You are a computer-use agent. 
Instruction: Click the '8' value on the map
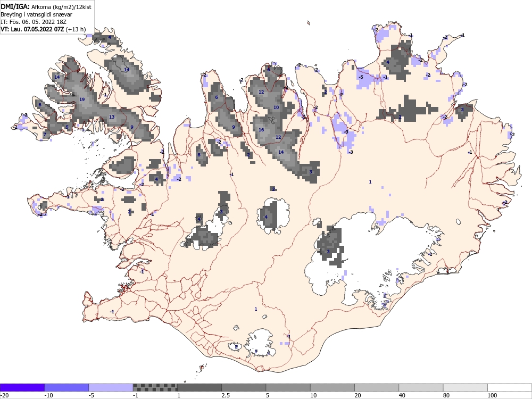pos(199,155)
